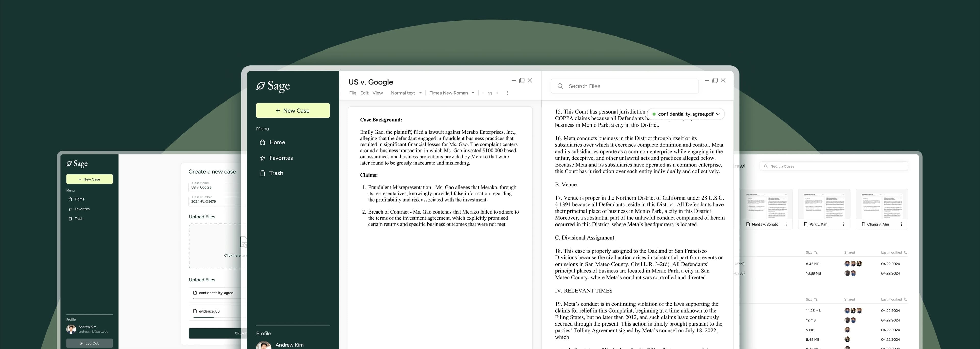Open three-dot menu for Mehta v. Bonato
This screenshot has height=349, width=980.
pos(786,224)
